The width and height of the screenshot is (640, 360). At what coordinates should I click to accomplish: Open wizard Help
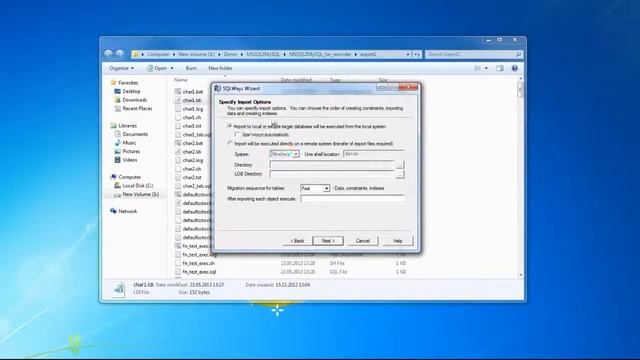point(398,241)
